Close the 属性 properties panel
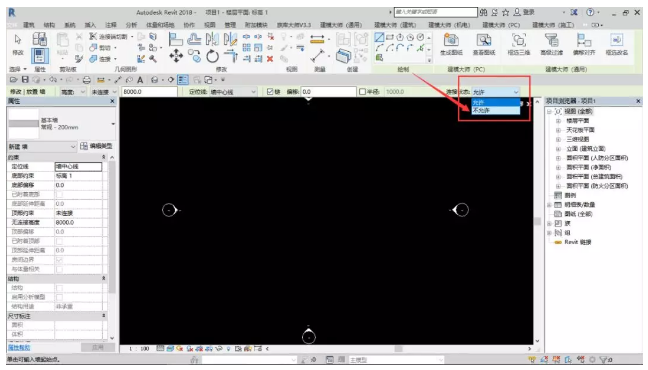This screenshot has height=370, width=648. (112, 101)
